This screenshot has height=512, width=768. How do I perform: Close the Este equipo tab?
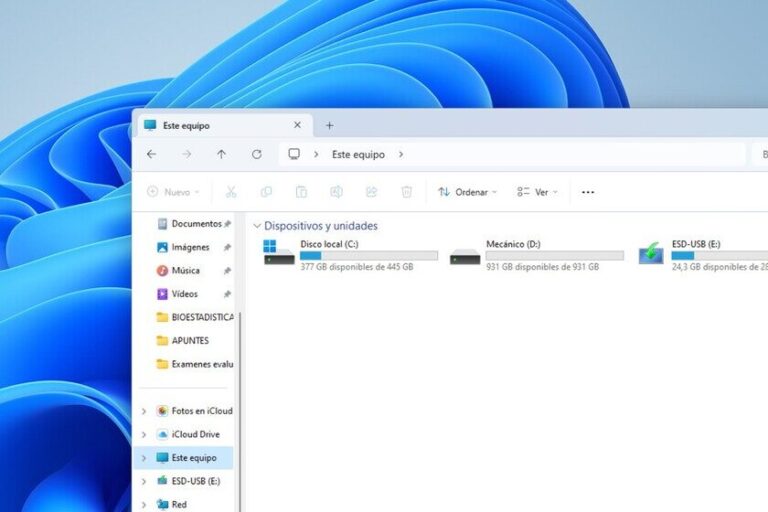297,125
